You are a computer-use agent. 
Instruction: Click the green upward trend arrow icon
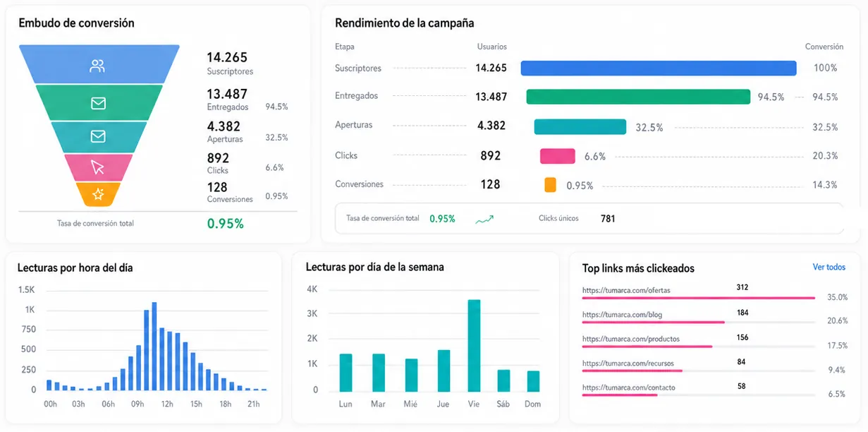click(484, 220)
